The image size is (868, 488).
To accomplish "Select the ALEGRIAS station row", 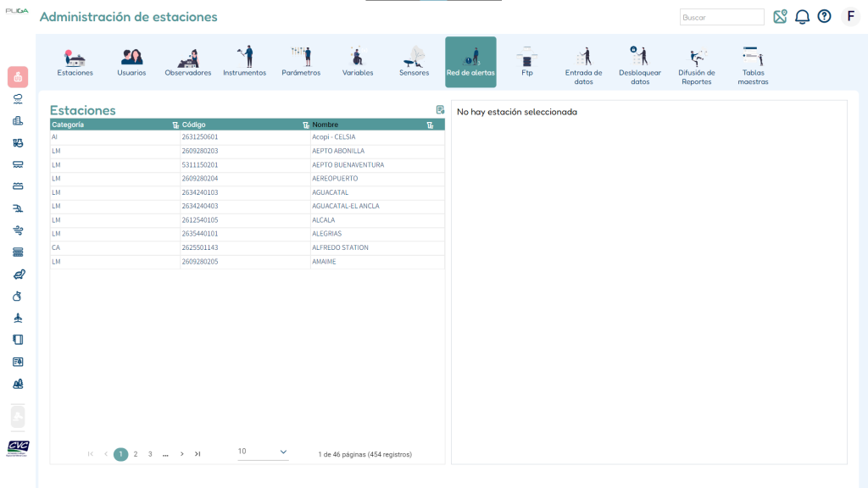I will click(x=248, y=234).
